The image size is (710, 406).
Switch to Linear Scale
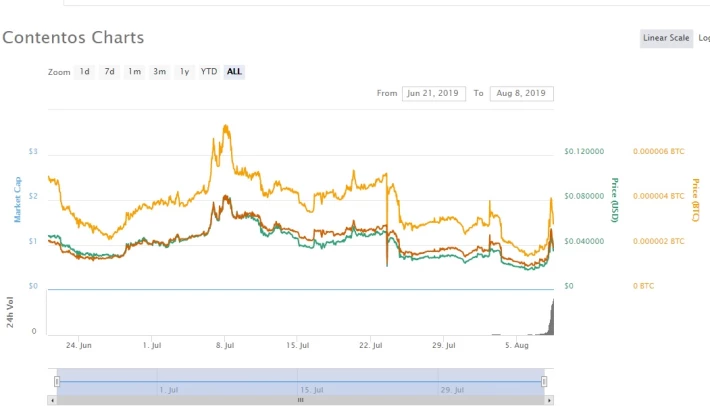(666, 38)
